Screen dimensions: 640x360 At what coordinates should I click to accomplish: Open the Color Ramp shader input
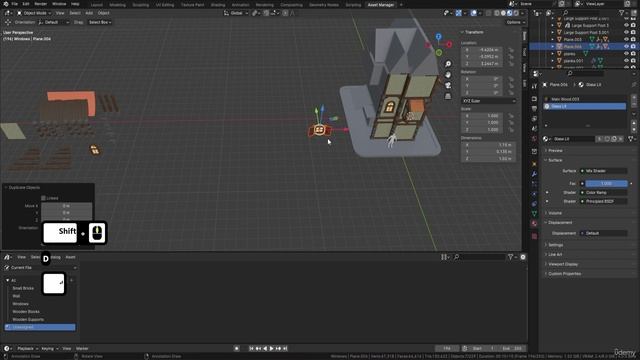pos(604,193)
